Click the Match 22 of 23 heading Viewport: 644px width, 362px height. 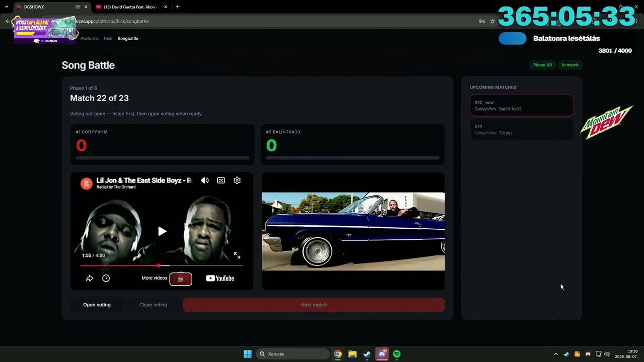(99, 98)
